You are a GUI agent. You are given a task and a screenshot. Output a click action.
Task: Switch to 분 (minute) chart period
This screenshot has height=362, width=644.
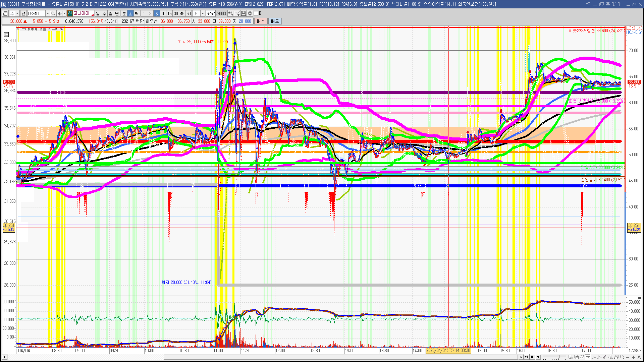tap(124, 13)
